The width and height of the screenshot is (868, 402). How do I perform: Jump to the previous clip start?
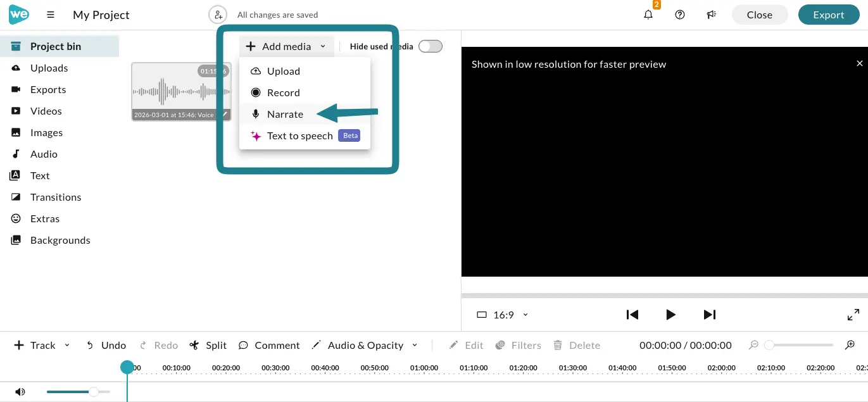632,315
